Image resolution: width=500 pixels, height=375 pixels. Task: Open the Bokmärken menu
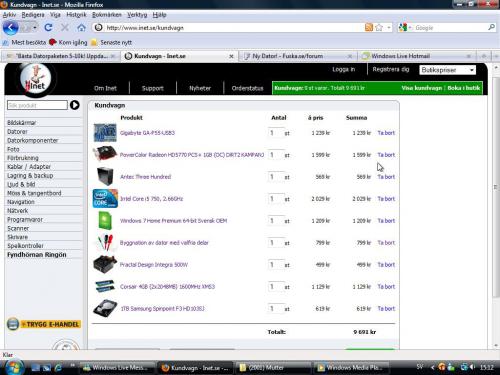click(107, 15)
